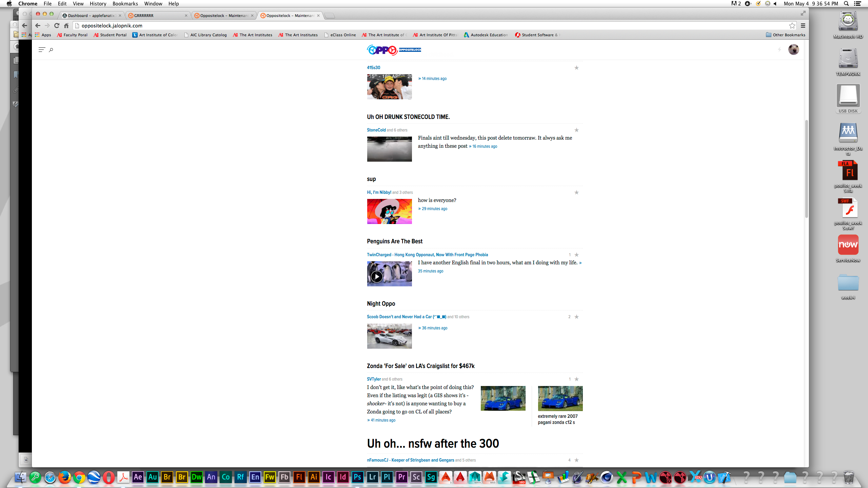Screen dimensions: 868x488
Task: Star the nsfw after the 300 post
Action: point(576,460)
